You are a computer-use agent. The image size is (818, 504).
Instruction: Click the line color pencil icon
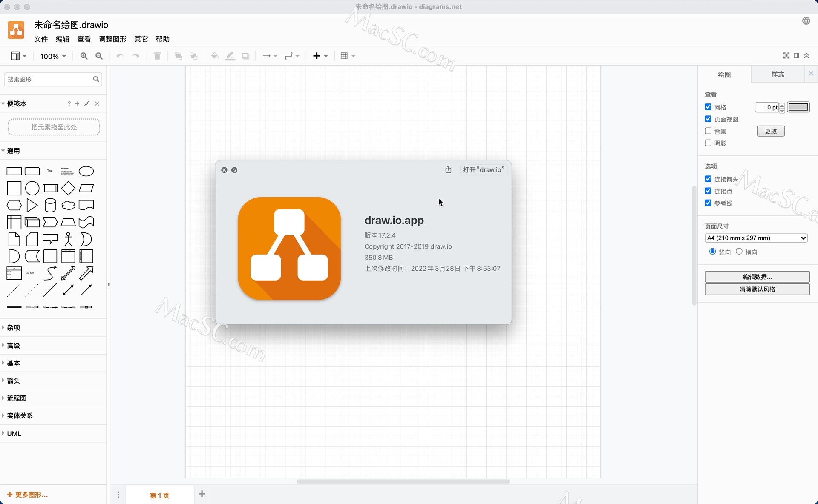[x=230, y=56]
